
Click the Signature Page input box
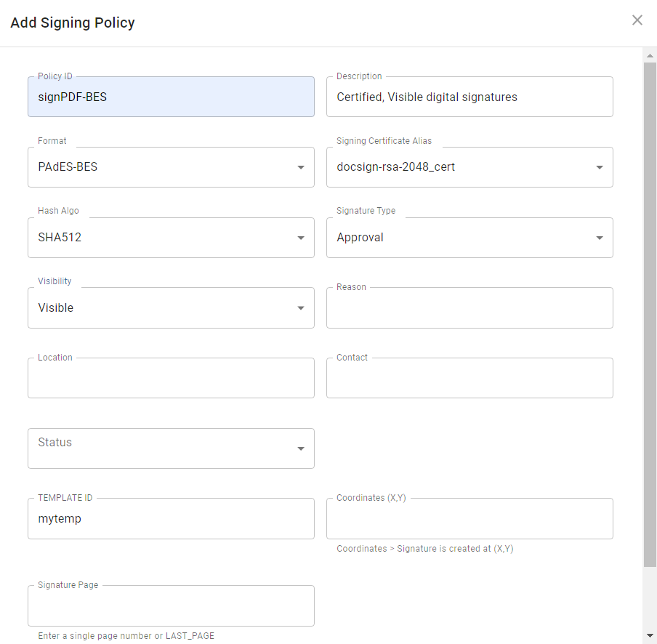[171, 605]
